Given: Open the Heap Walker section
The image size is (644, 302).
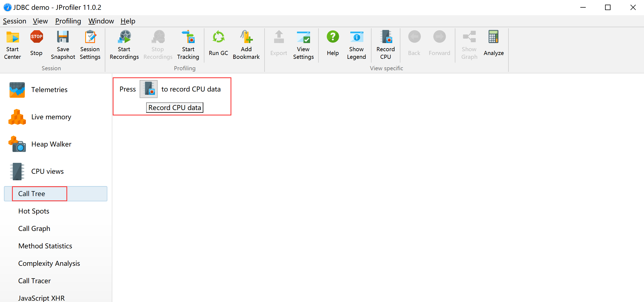Looking at the screenshot, I should pos(40,144).
